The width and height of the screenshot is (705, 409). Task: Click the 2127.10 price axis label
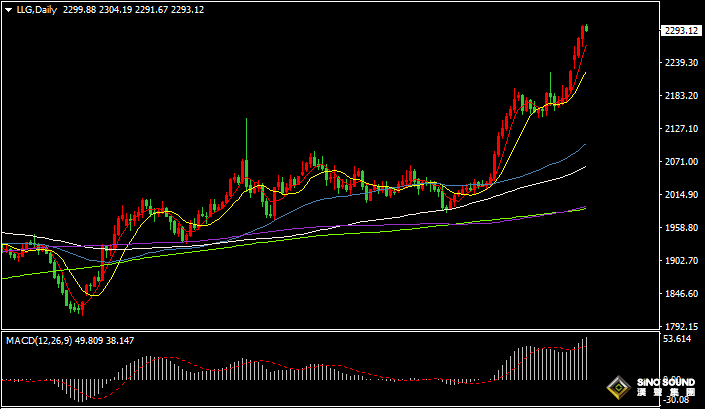pos(680,129)
